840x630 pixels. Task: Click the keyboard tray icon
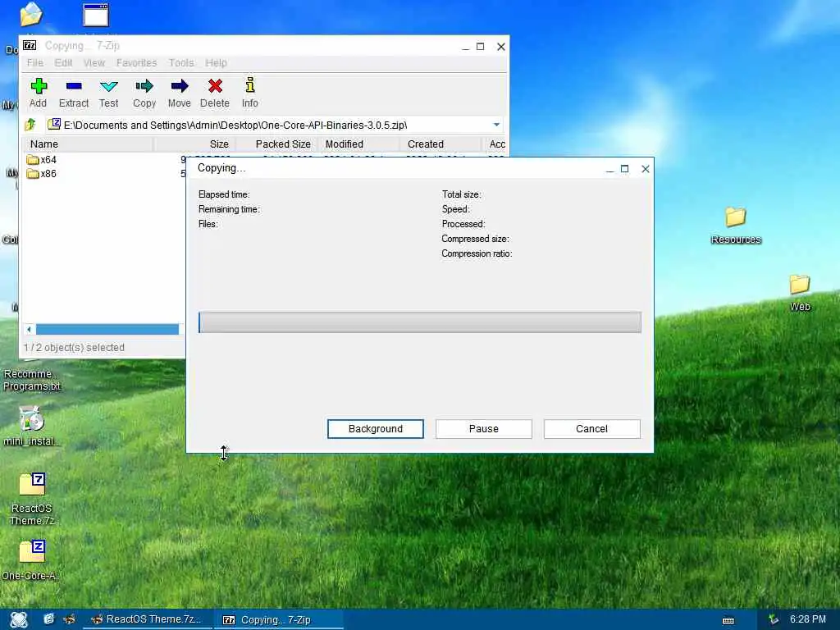tap(728, 620)
